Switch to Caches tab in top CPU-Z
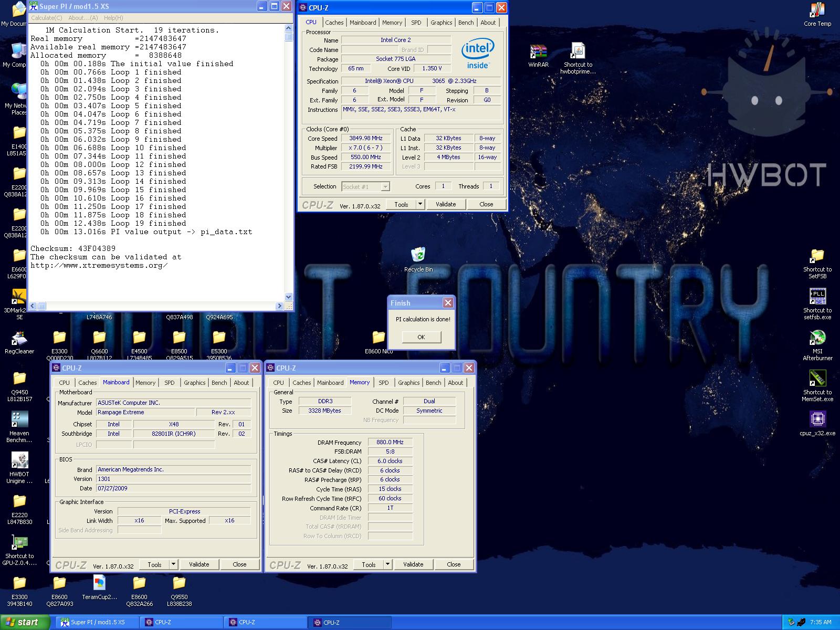The image size is (840, 630). [334, 23]
